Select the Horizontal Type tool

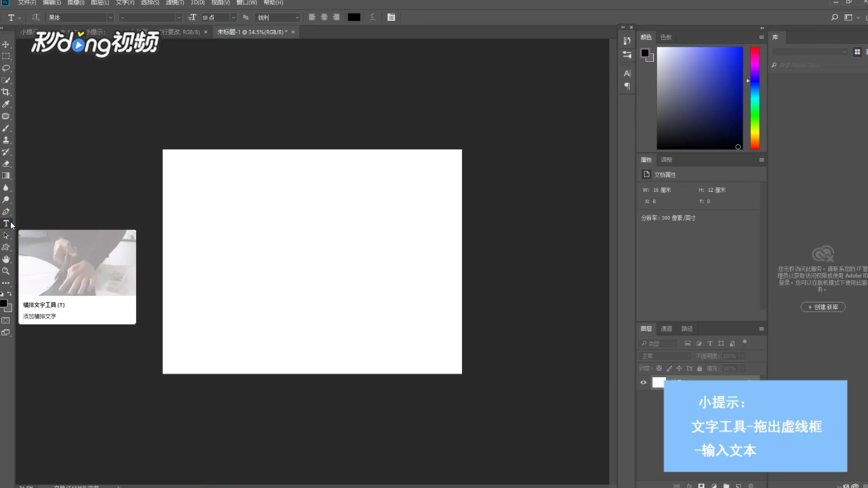[x=6, y=224]
